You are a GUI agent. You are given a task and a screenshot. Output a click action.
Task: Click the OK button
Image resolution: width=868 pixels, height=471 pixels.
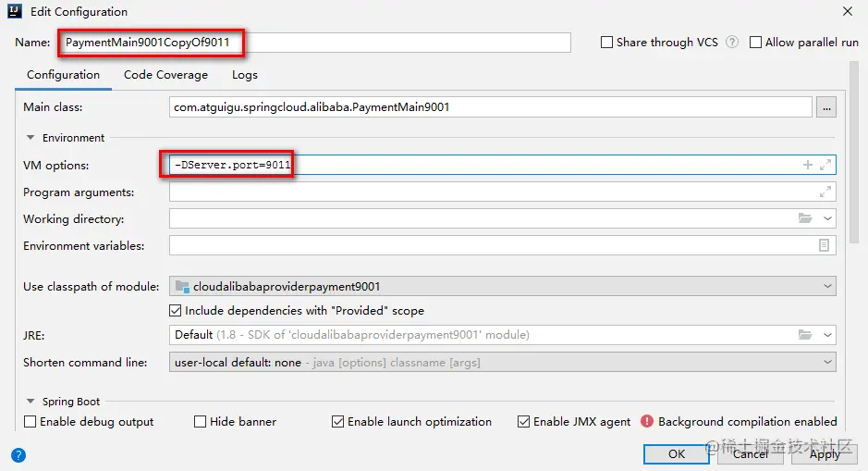(x=677, y=453)
